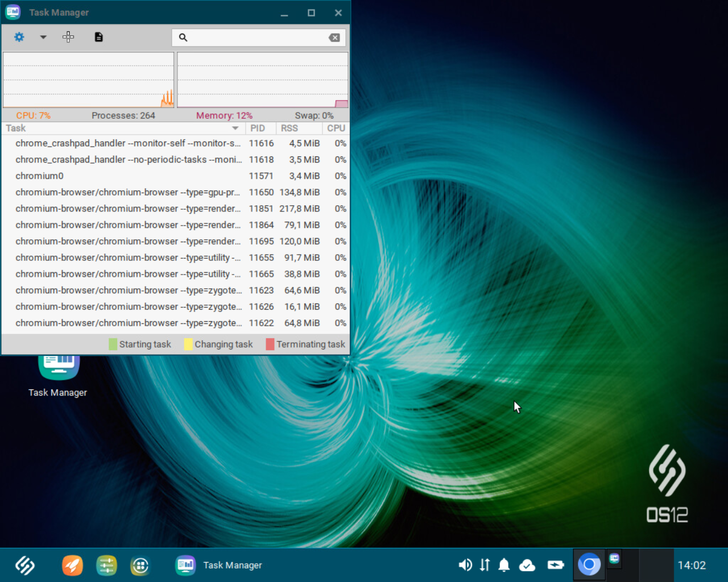Image resolution: width=728 pixels, height=582 pixels.
Task: Expand the dropdown arrow beside settings gear
Action: (43, 37)
